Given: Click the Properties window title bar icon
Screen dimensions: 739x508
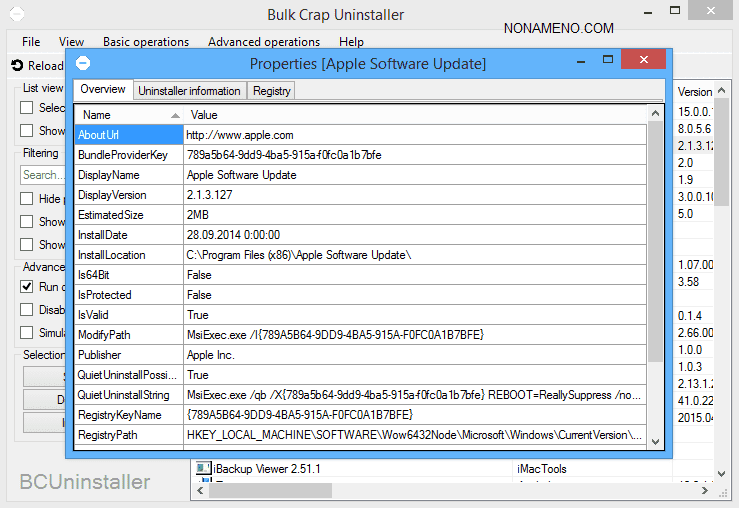Looking at the screenshot, I should point(84,63).
